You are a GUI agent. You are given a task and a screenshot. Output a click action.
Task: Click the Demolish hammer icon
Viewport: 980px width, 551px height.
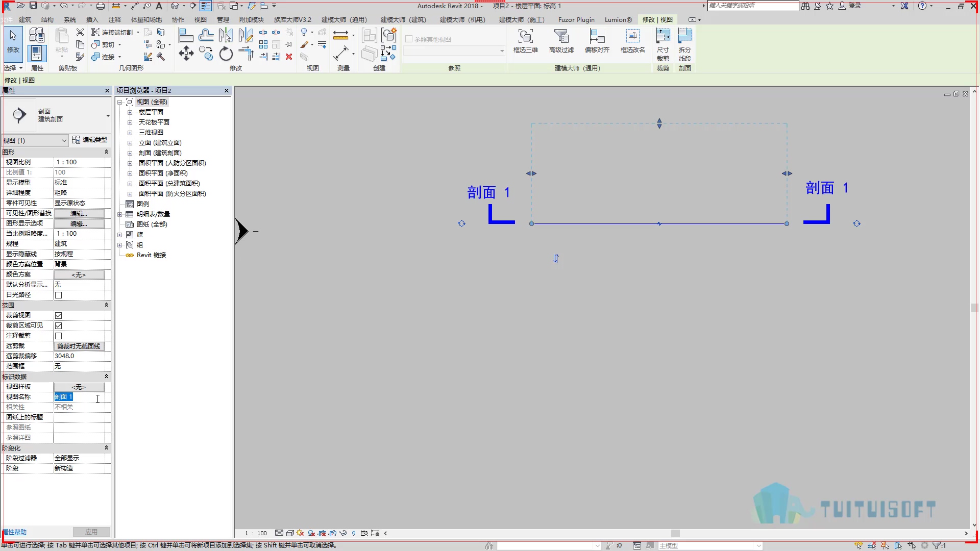pos(161,57)
